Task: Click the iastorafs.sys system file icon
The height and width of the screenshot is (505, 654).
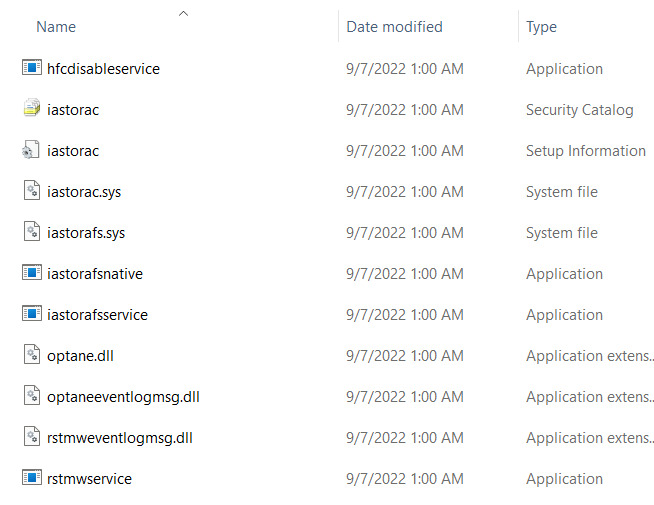Action: pyautogui.click(x=31, y=232)
